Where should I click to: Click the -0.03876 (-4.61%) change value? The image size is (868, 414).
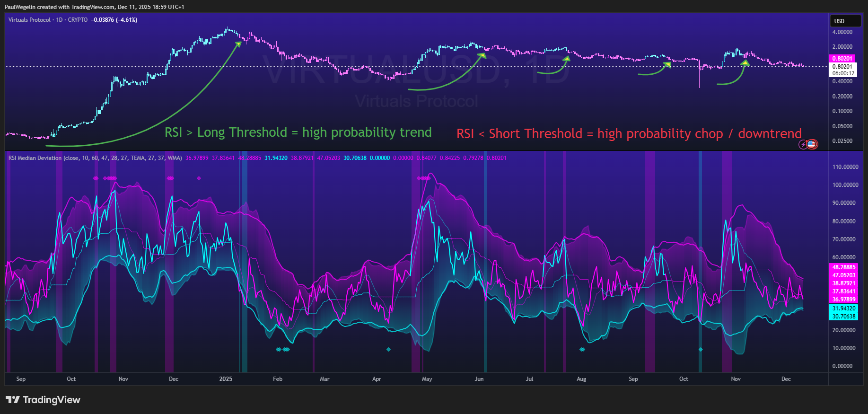coord(114,20)
